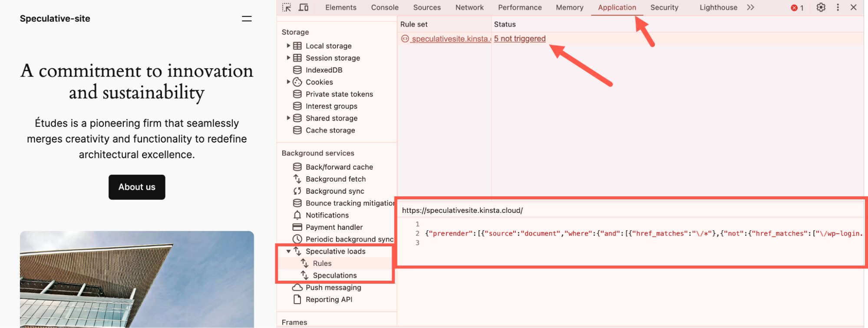
Task: Click the rule set status icon
Action: pos(405,39)
